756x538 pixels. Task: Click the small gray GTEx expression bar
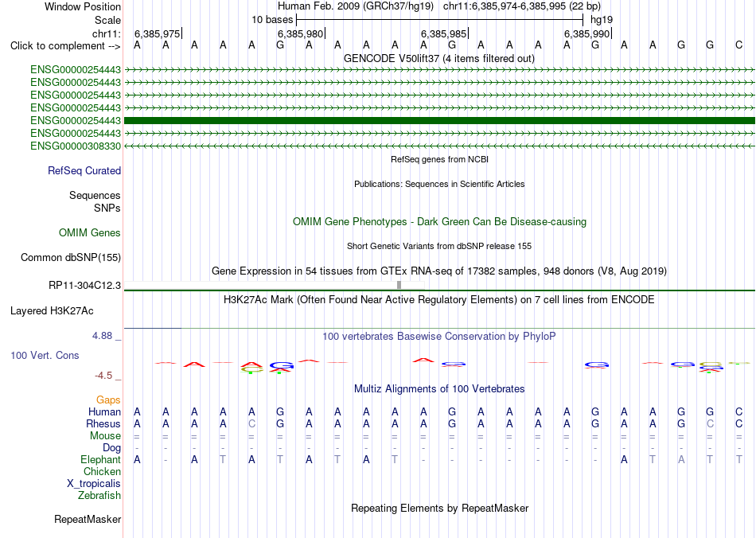[399, 285]
